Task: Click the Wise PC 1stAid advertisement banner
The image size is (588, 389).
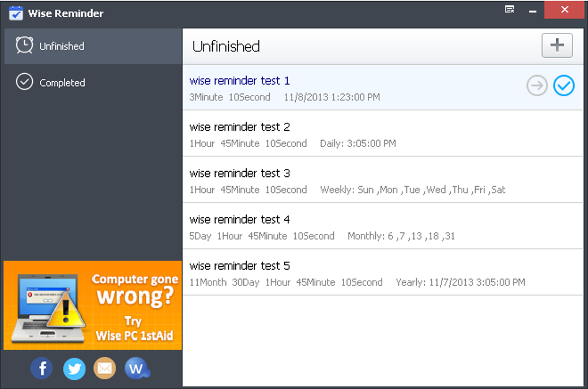Action: tap(93, 305)
